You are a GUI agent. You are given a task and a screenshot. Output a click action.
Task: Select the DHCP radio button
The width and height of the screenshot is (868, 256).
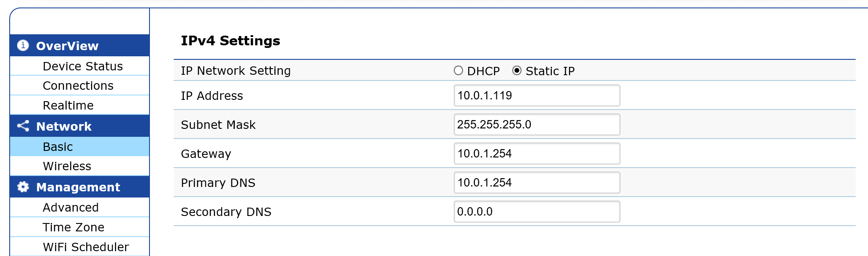[x=458, y=70]
